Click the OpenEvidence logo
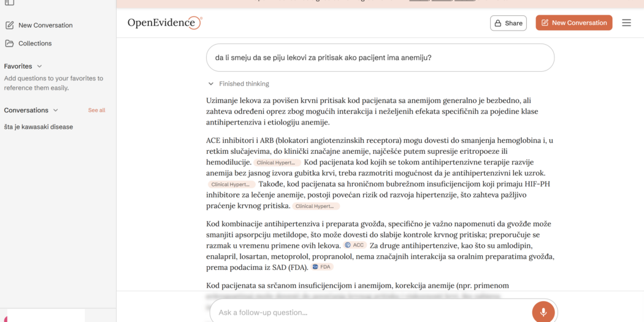 tap(164, 23)
